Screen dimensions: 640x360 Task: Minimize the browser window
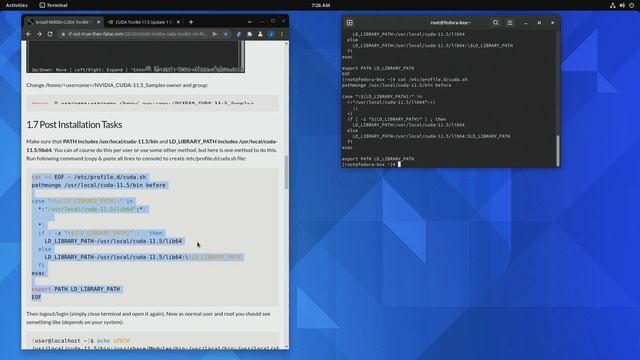click(x=262, y=21)
